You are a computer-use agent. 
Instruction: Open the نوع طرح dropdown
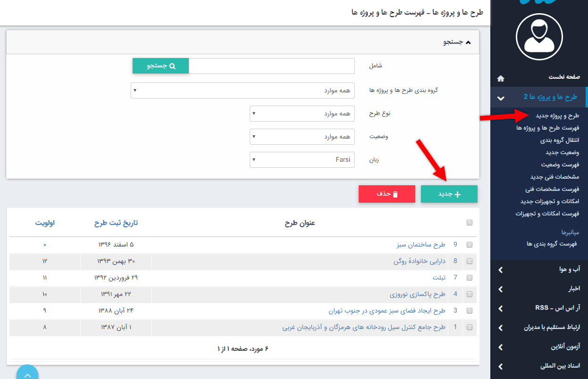click(302, 114)
